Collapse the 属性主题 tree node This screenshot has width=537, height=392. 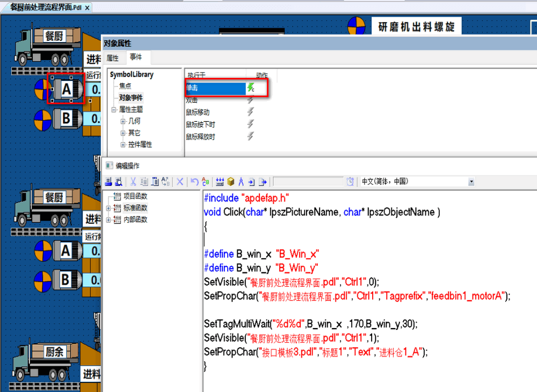(x=113, y=110)
